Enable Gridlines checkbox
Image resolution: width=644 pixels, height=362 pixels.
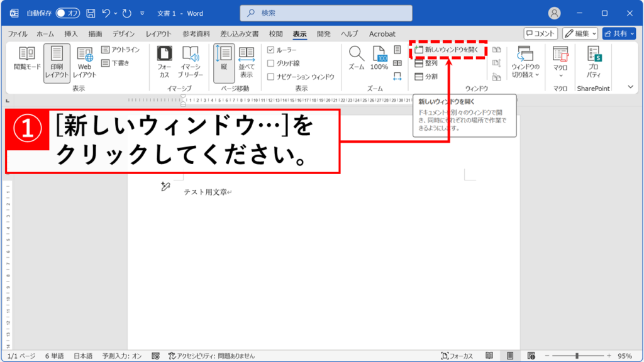click(271, 63)
